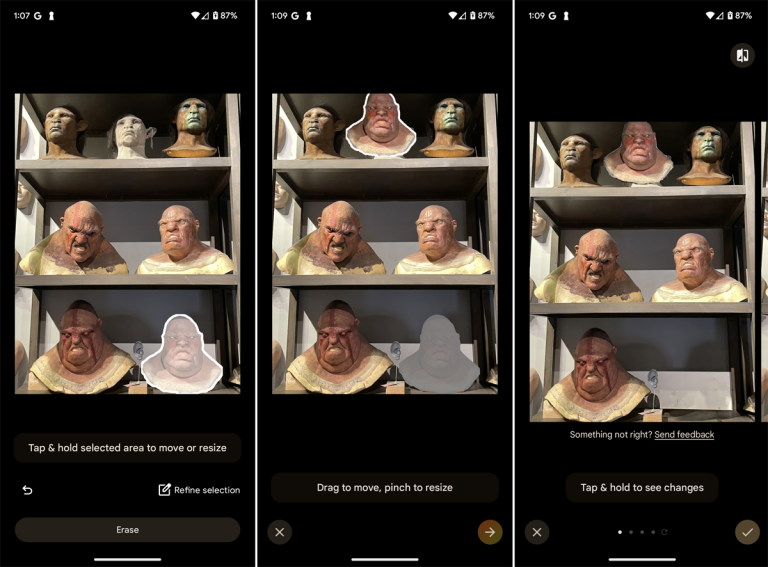
Task: Discard the edit with the right screen's X
Action: click(537, 532)
